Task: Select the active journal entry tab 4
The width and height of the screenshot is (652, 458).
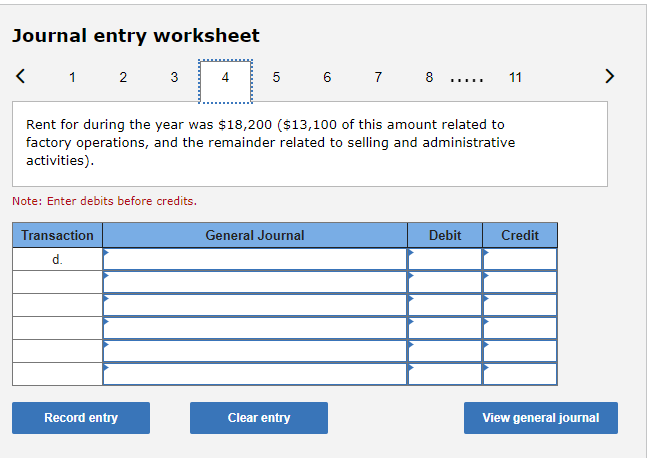Action: pyautogui.click(x=225, y=81)
